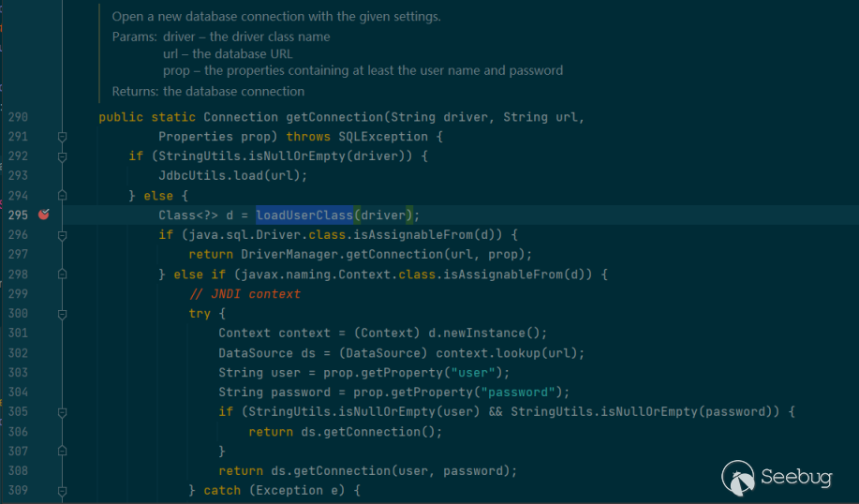Click java.sql.Driver on line 296
The width and height of the screenshot is (859, 504).
(x=244, y=235)
